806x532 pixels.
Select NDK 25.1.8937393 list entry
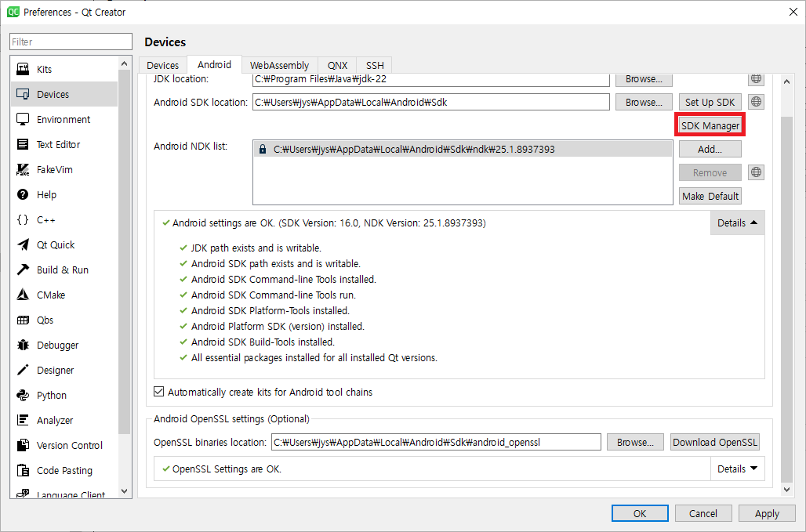point(463,150)
